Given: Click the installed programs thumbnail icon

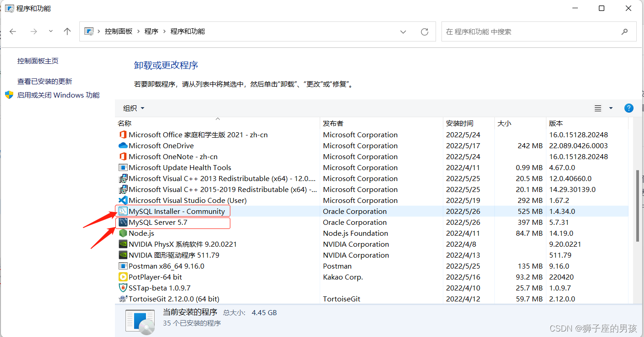Looking at the screenshot, I should 140,321.
